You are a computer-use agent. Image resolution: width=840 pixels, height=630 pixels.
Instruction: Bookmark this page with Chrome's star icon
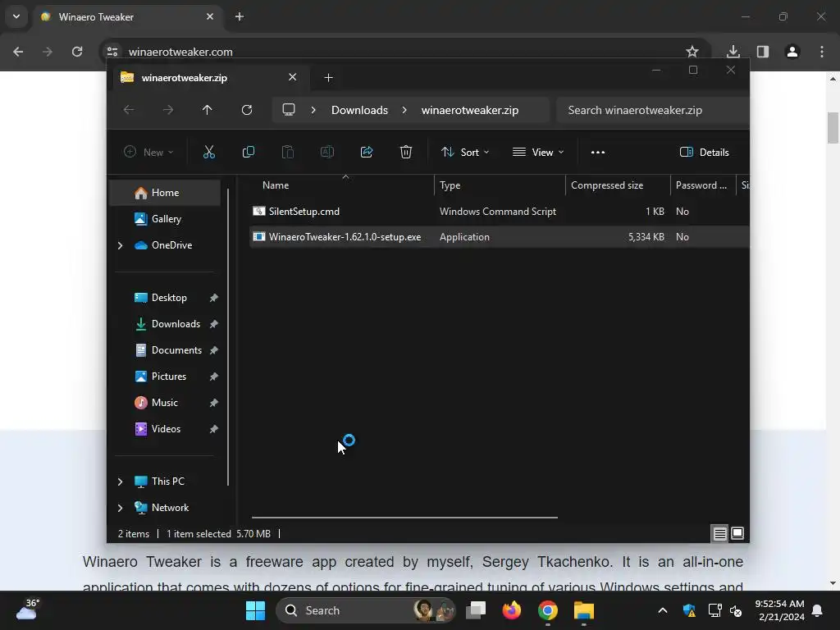[692, 52]
